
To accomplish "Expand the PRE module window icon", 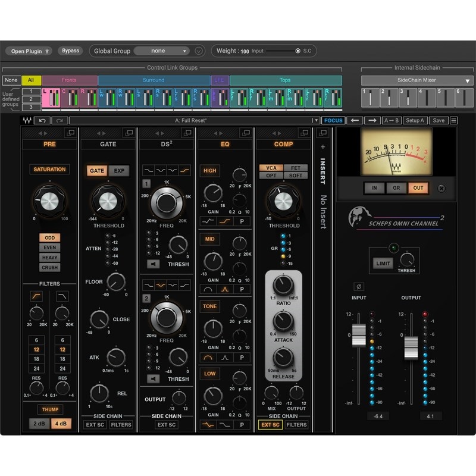I will tap(71, 133).
